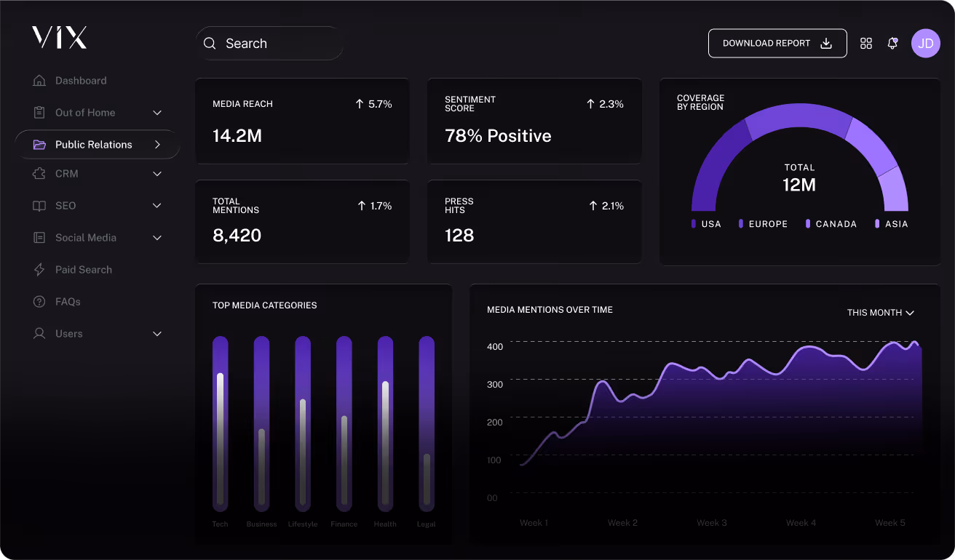
Task: Click the CRM puzzle piece icon
Action: pyautogui.click(x=39, y=174)
